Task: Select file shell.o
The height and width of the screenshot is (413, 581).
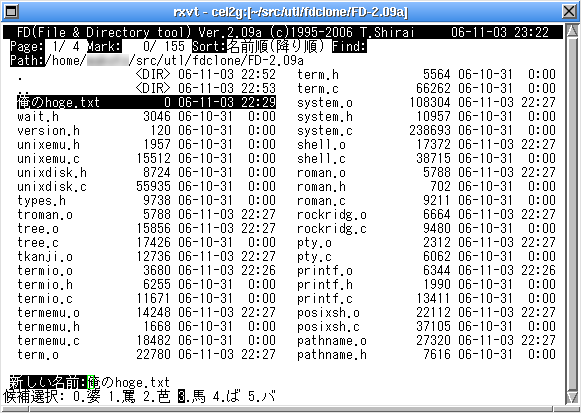Action: (x=321, y=145)
